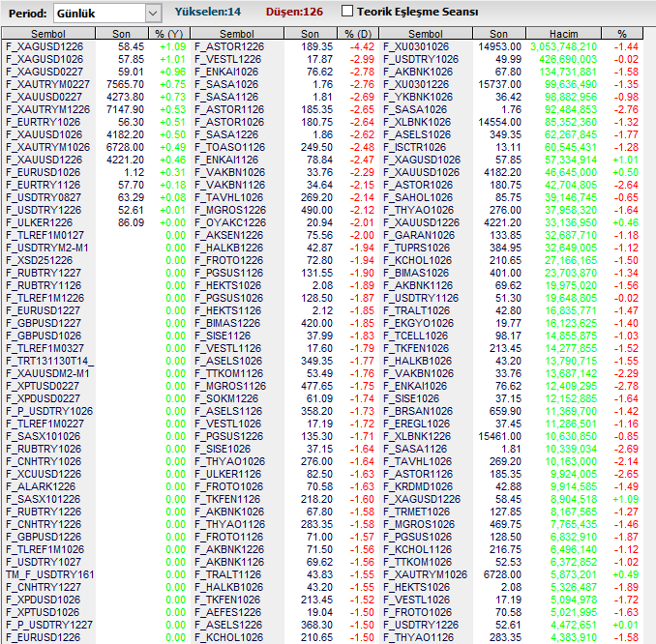Click volume value 3,053,748,210
Image resolution: width=656 pixels, height=644 pixels.
(x=563, y=46)
